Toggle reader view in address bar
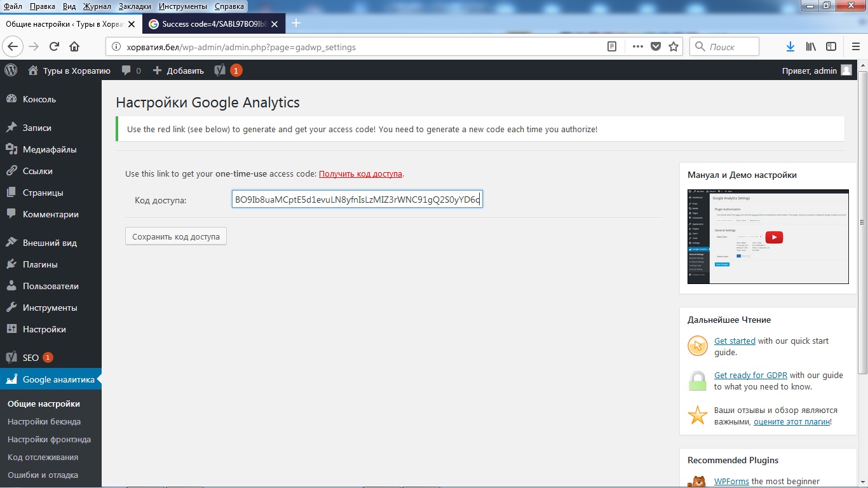 pos(612,46)
